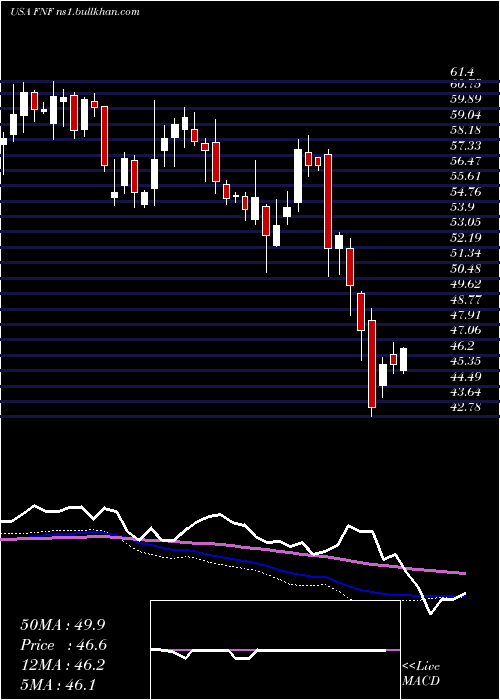The width and height of the screenshot is (500, 700).
Task: Click the 48.77 price axis label
Action: point(466,300)
